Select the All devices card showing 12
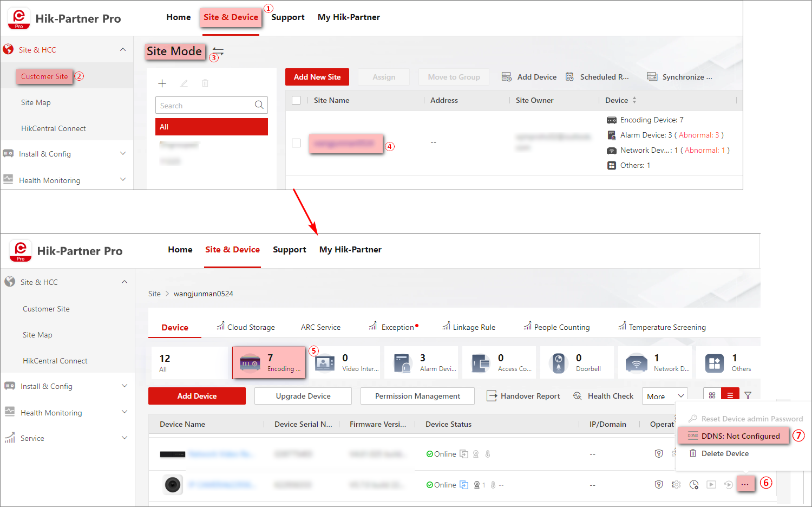 189,363
